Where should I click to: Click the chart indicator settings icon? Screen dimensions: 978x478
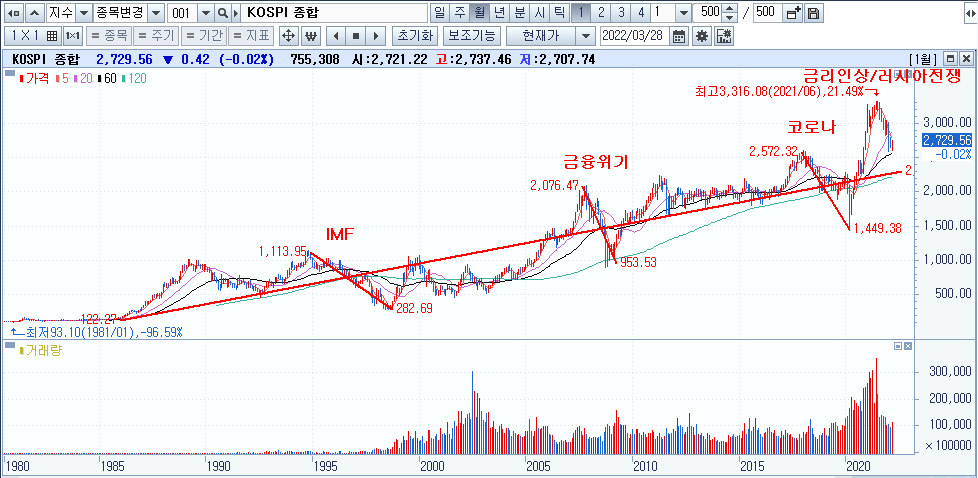click(x=724, y=36)
